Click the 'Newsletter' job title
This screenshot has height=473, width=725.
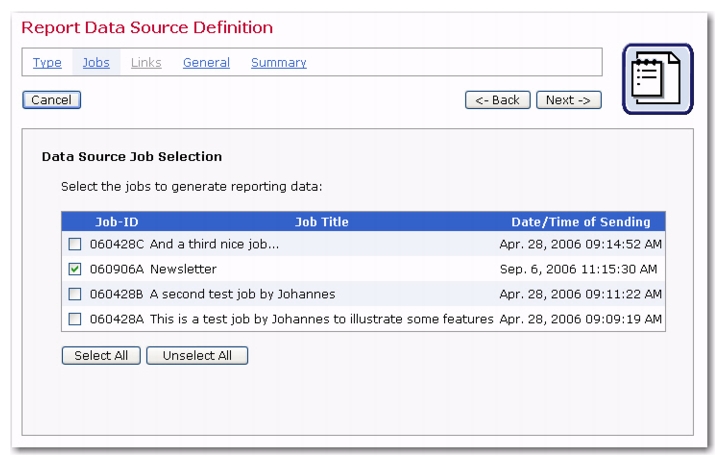click(x=183, y=269)
